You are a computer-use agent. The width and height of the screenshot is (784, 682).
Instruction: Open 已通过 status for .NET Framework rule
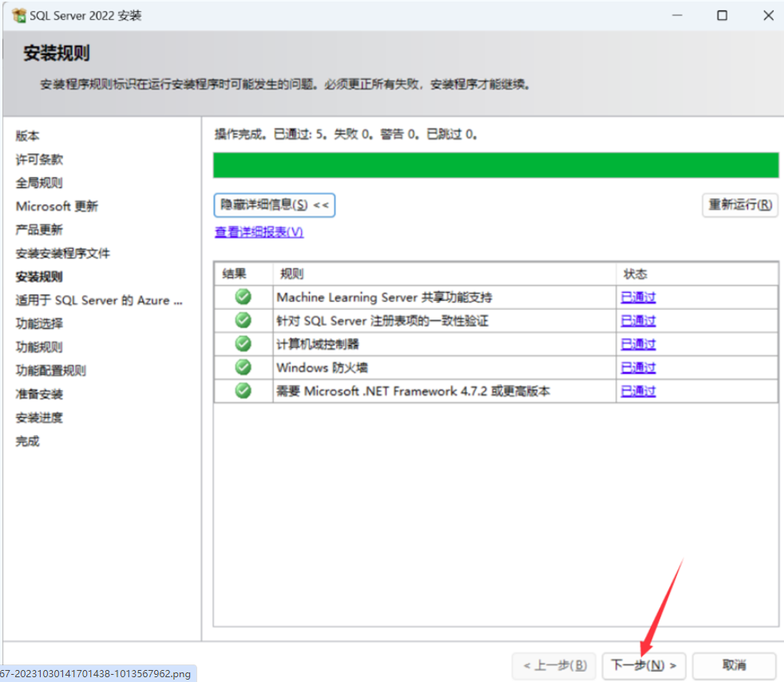click(x=638, y=391)
